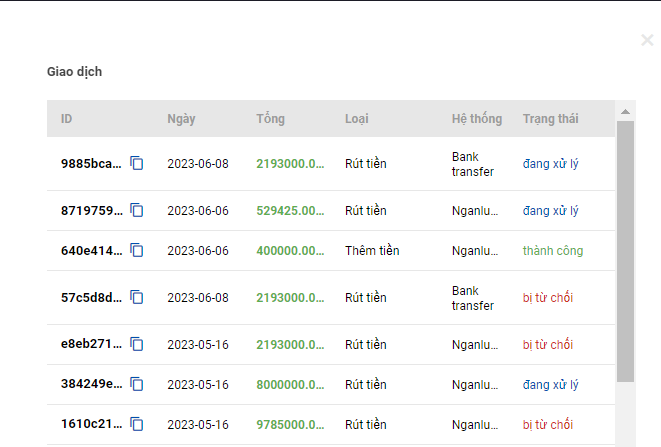The height and width of the screenshot is (447, 661).
Task: Copy transaction ID 640e414
Action: click(137, 250)
